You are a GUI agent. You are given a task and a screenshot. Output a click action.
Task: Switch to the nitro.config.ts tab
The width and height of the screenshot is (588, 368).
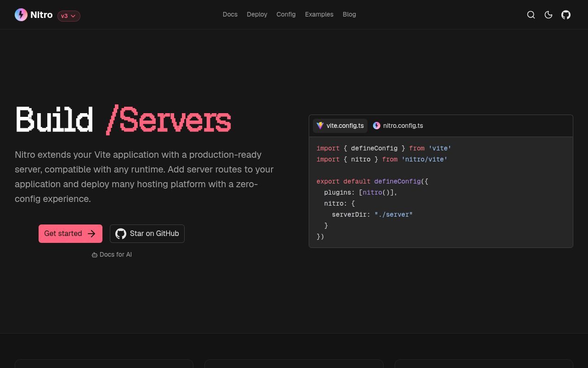click(398, 126)
